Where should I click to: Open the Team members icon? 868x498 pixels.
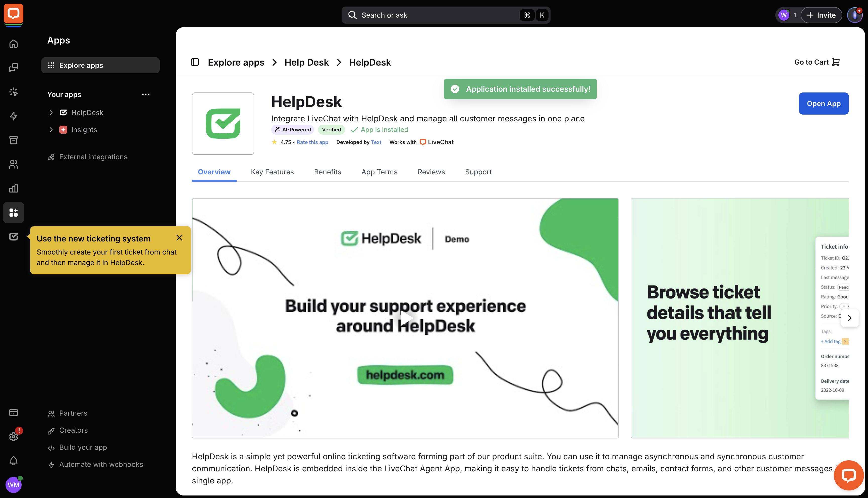click(x=13, y=164)
